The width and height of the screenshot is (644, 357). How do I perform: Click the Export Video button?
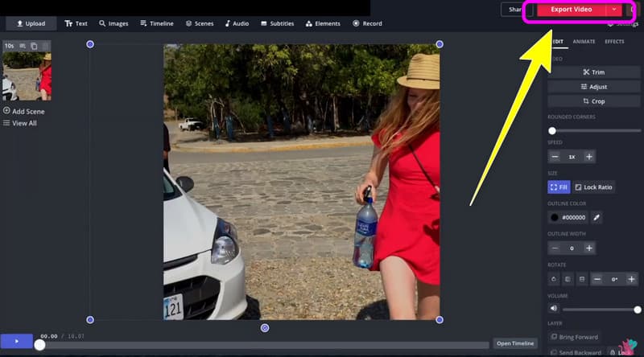pyautogui.click(x=572, y=10)
